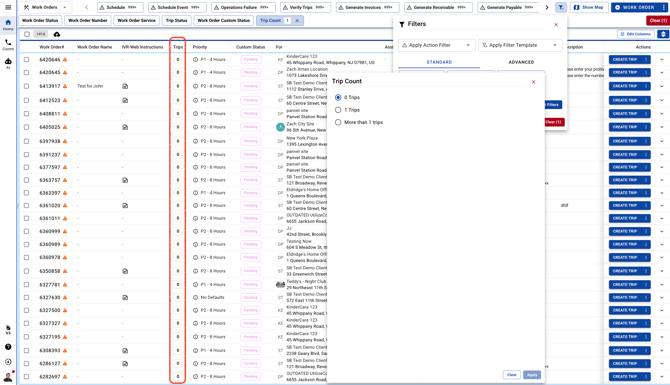Click Clear in the Trip Count dialog
Screen dimensions: 670x385
pos(511,375)
